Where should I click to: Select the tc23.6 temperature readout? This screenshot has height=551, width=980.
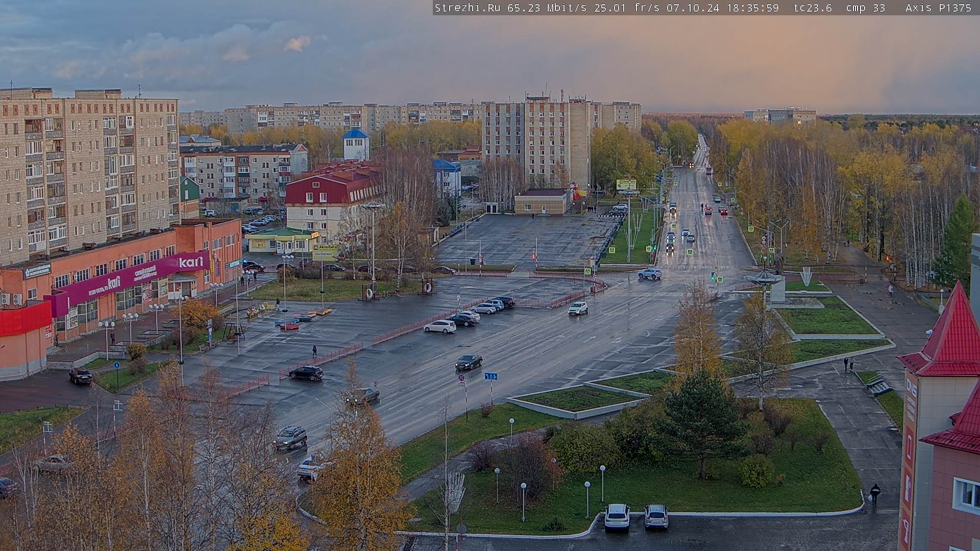[x=813, y=8]
